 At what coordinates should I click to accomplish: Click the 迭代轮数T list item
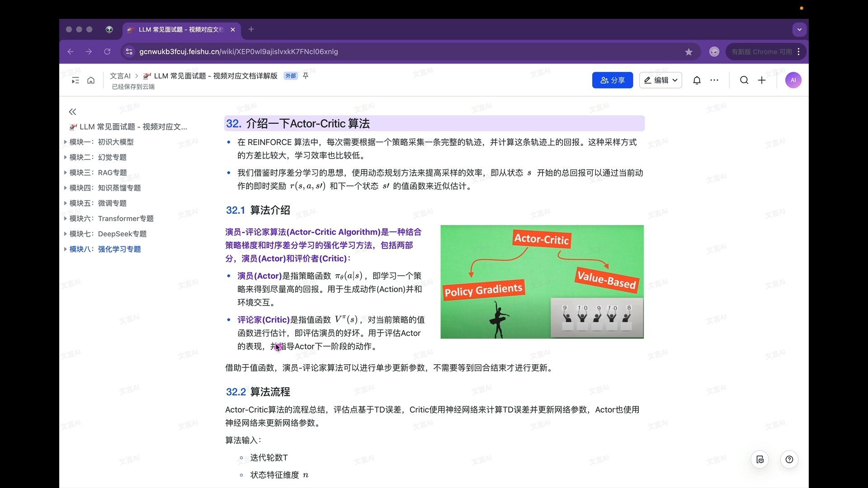tap(269, 458)
